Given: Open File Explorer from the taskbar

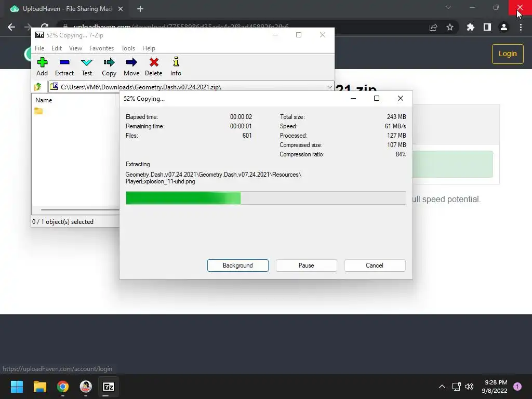Looking at the screenshot, I should [x=39, y=387].
